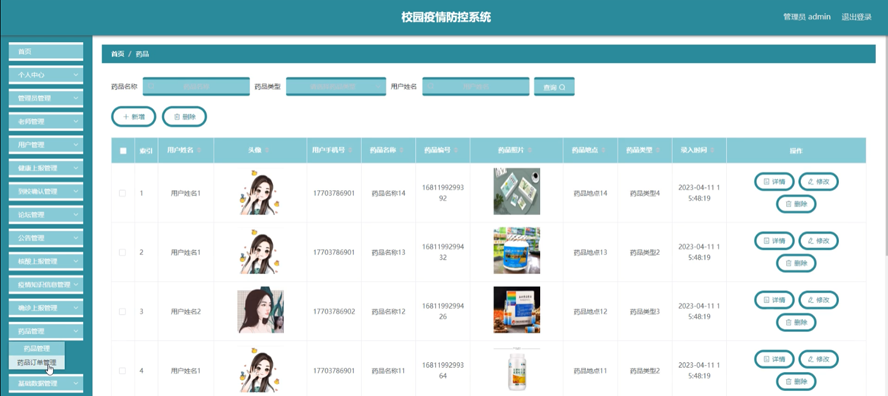This screenshot has height=396, width=888.
Task: Click the 校园疫情防控系统 title
Action: click(446, 17)
